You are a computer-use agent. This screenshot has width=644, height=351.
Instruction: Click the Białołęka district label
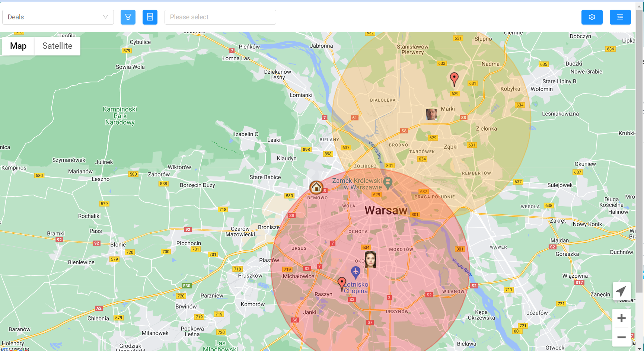(383, 100)
